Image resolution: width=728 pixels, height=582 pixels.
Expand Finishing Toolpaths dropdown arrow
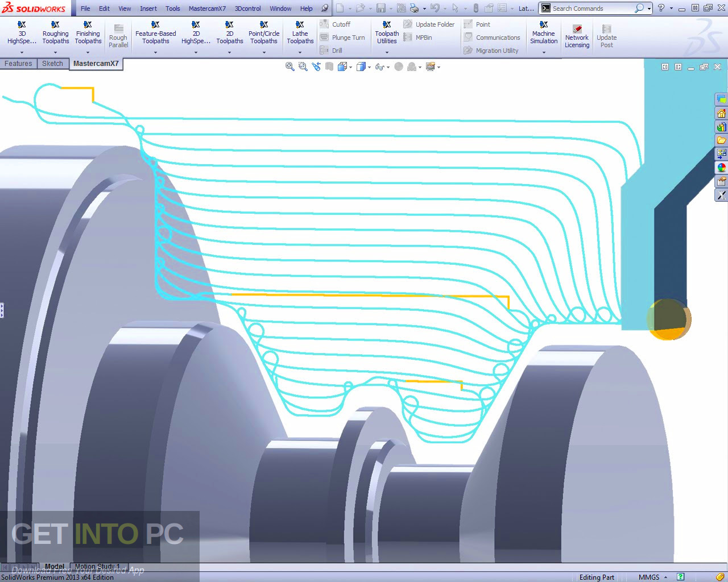coord(88,53)
